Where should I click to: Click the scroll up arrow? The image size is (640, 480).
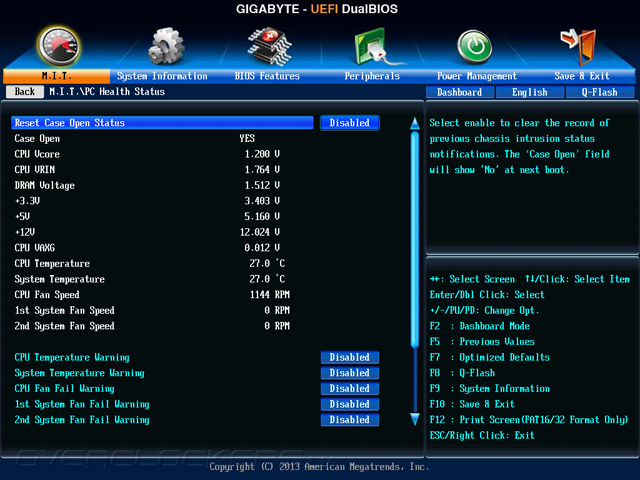pyautogui.click(x=415, y=123)
